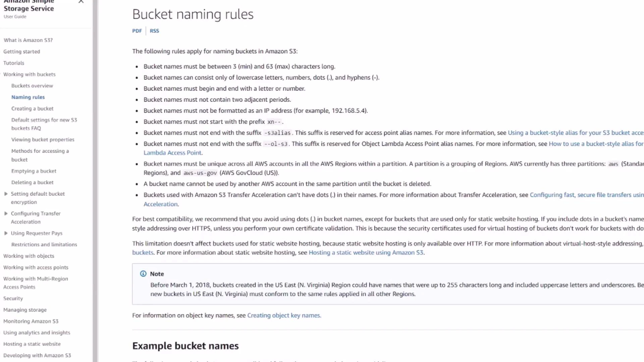644x362 pixels.
Task: Navigate to What is Amazon S3?
Action: (x=28, y=40)
